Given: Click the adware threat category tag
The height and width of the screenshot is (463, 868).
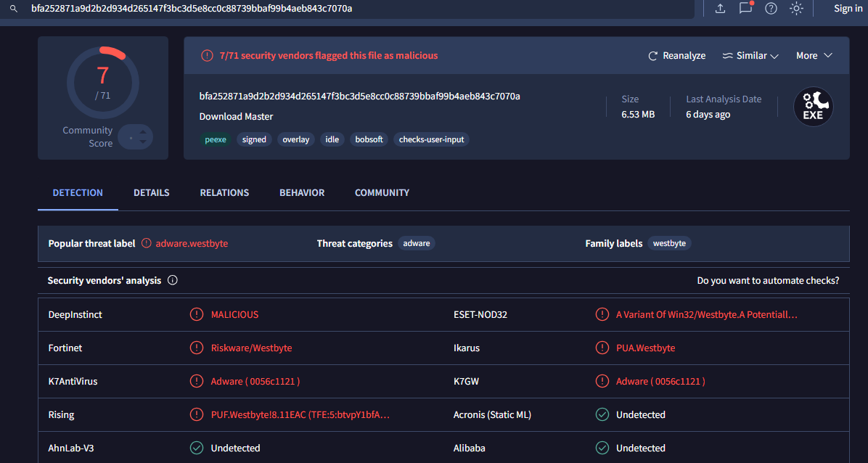Looking at the screenshot, I should coord(417,243).
